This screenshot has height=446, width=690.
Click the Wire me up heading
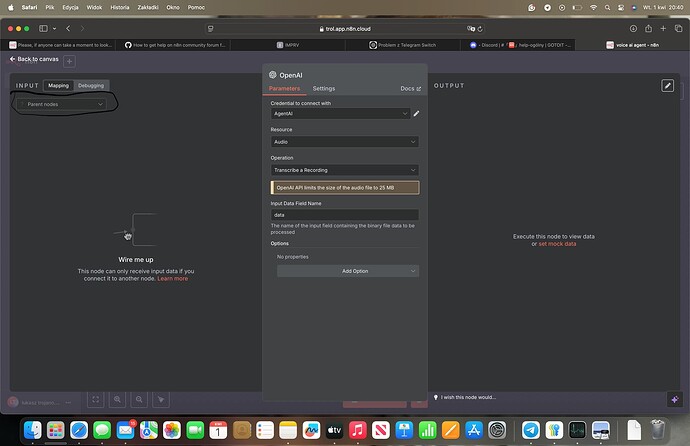click(136, 260)
